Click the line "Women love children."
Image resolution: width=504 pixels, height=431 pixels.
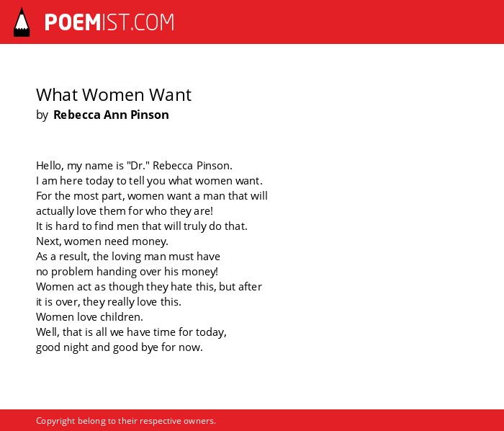[x=89, y=317]
